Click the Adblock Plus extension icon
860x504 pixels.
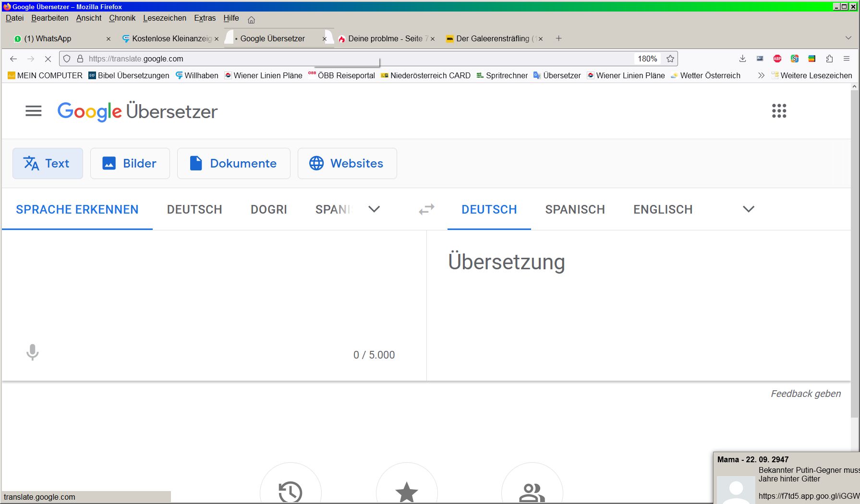pos(777,59)
